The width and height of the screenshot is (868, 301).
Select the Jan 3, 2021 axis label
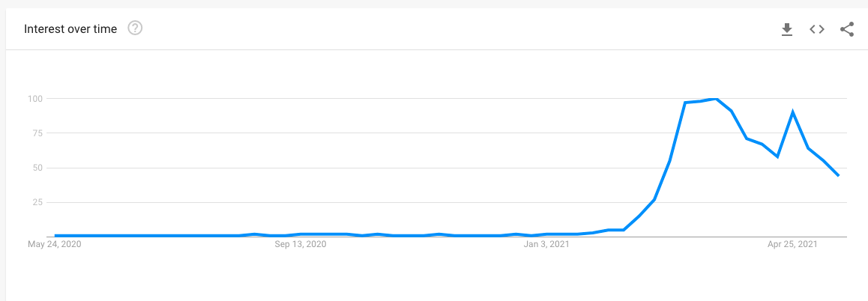click(x=548, y=244)
